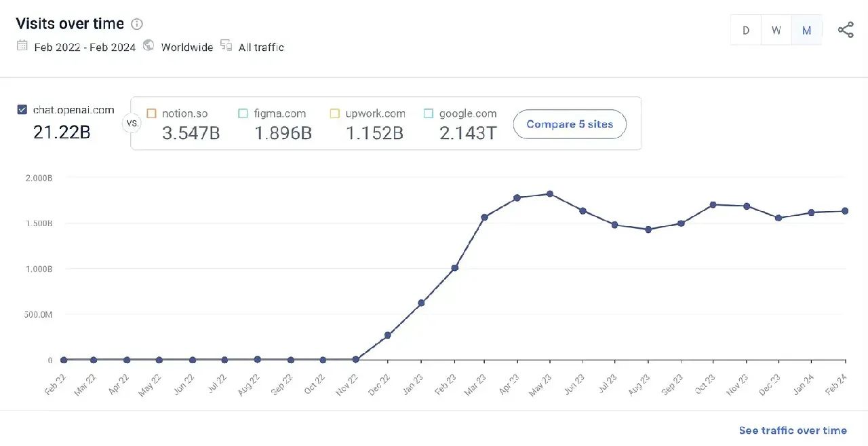Open the Worldwide country selector
Viewport: 868px width, 446px height.
point(187,47)
